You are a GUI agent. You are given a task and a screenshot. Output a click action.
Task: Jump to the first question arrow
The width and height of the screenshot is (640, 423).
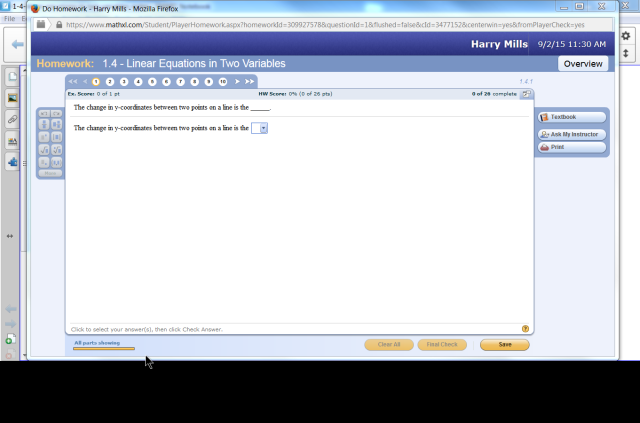point(72,81)
